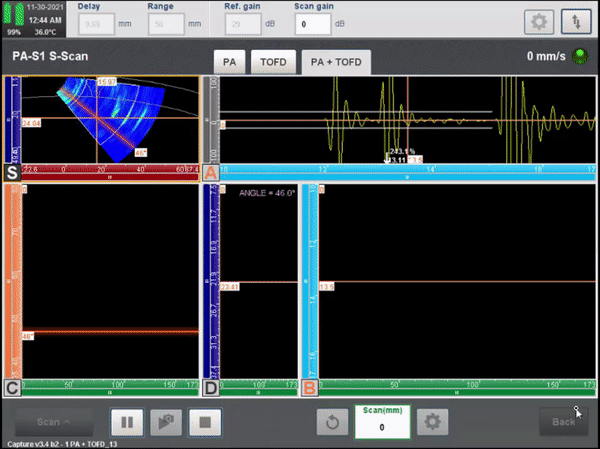Click the battery status icons

point(14,15)
